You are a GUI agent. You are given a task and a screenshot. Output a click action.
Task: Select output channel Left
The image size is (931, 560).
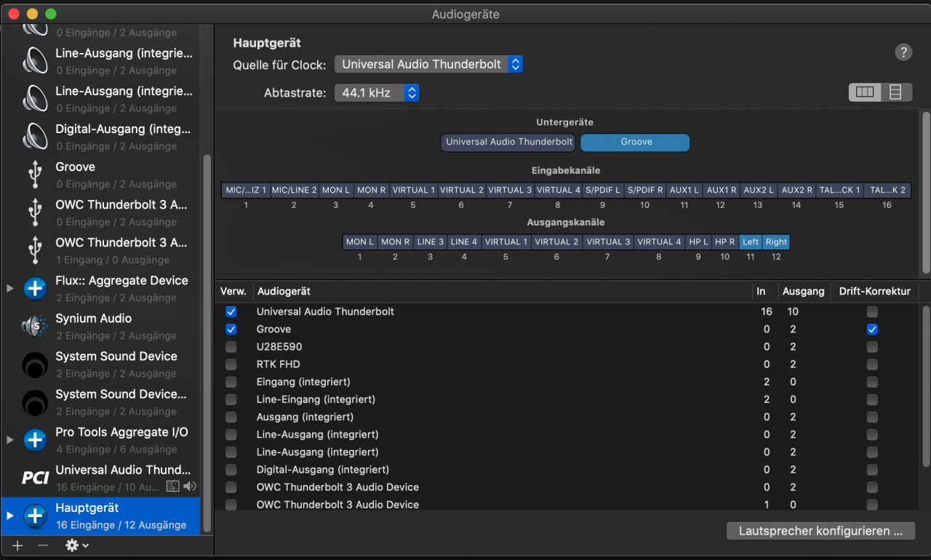pos(751,241)
